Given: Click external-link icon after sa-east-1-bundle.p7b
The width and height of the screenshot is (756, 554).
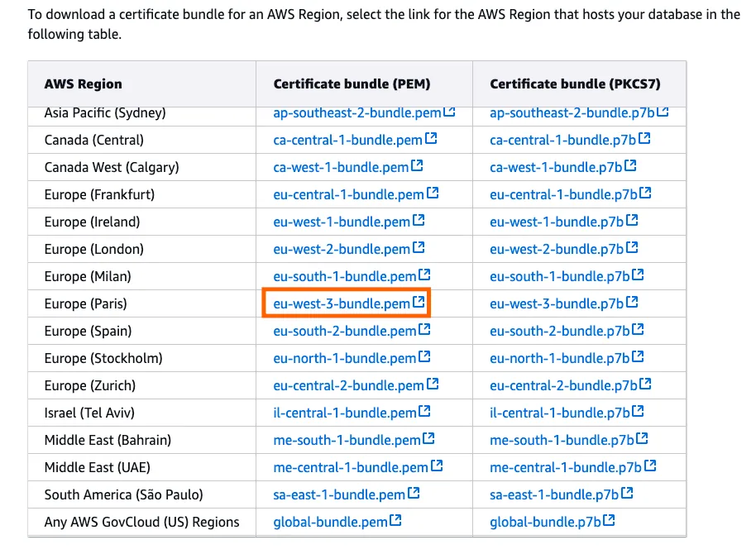Looking at the screenshot, I should (x=627, y=493).
